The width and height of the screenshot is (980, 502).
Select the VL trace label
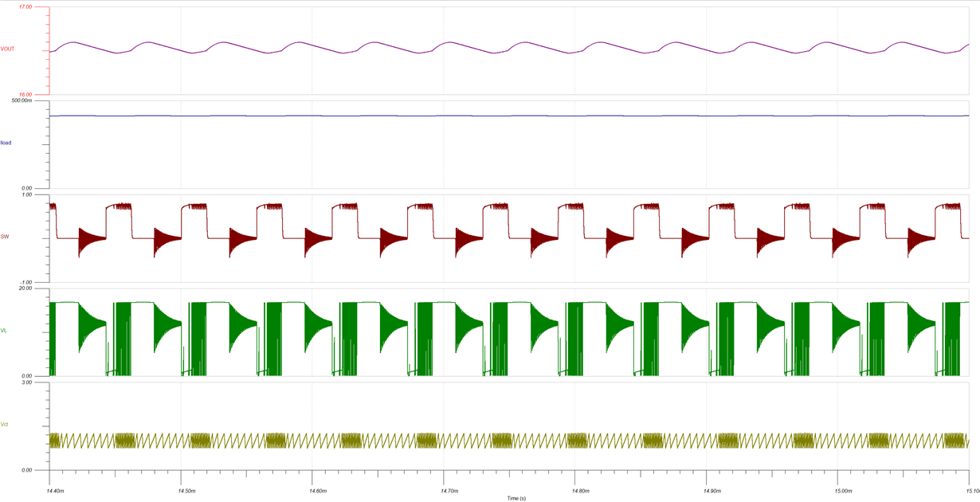pos(4,330)
